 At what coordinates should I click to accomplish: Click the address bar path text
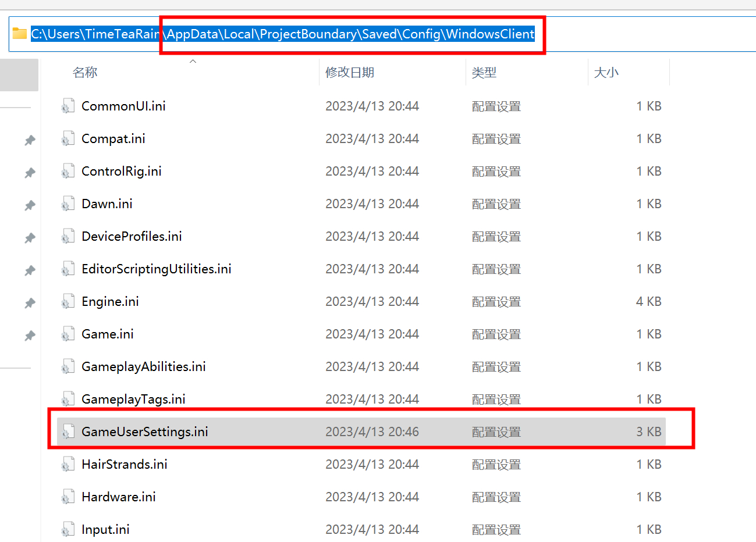coord(283,34)
